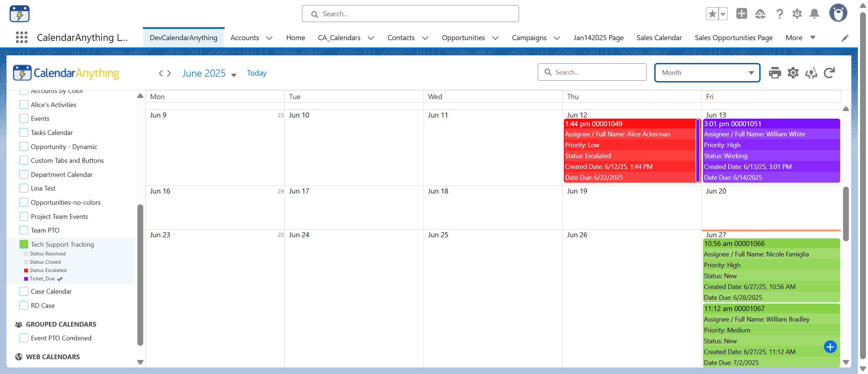868x374 pixels.
Task: Open the App Launcher grid icon
Action: click(x=22, y=37)
